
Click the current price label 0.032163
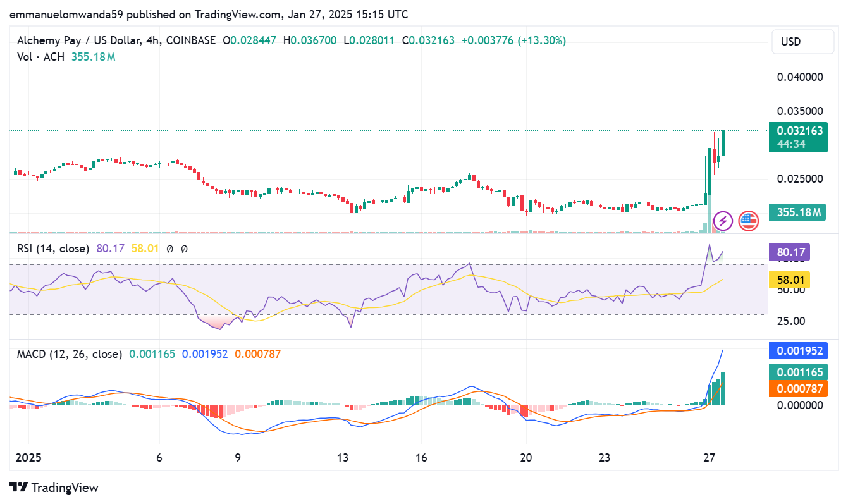pos(798,131)
